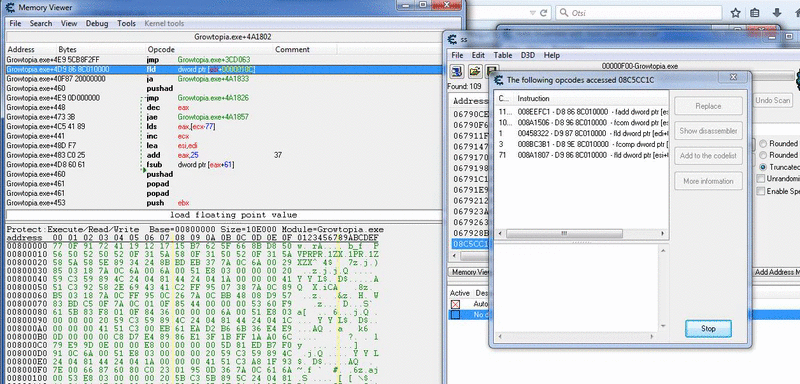Open File menu in Memory Viewer
Viewport: 800px width, 384px height.
[15, 23]
